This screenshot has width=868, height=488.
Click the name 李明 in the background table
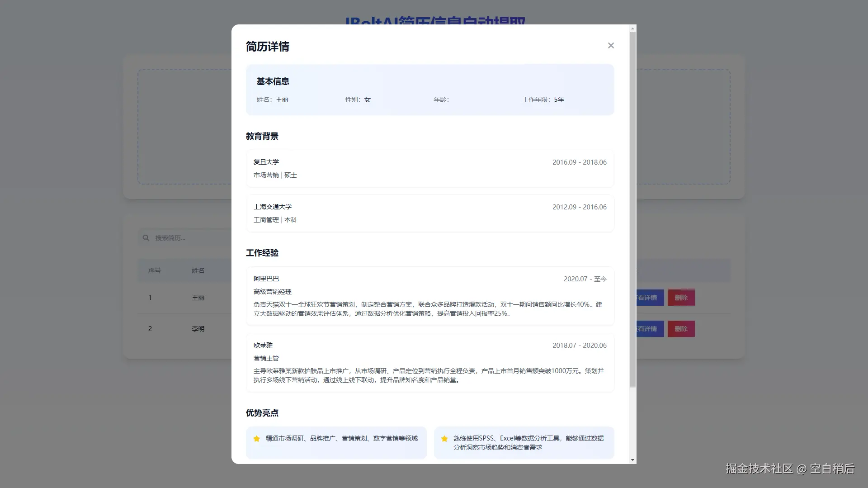(198, 329)
